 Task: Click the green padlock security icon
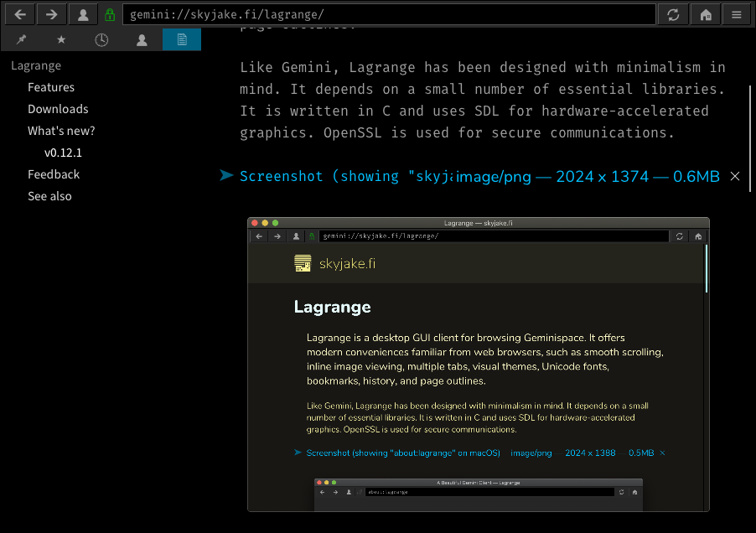(110, 15)
